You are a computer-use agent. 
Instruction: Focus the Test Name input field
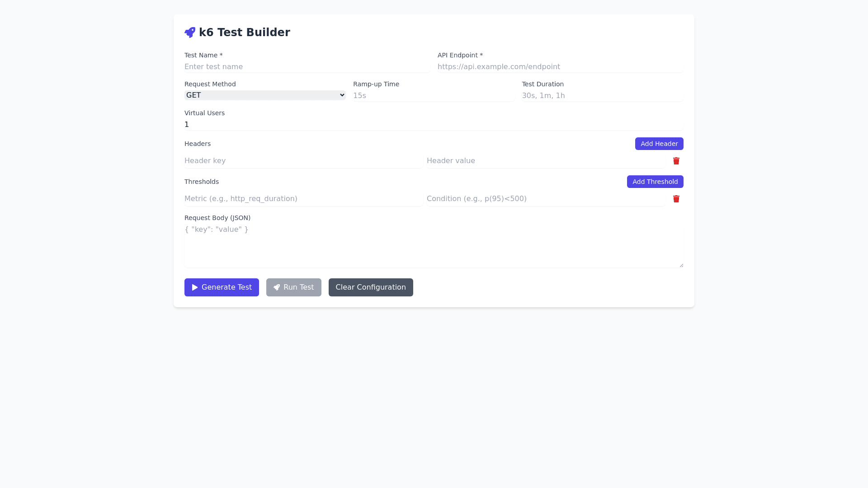307,67
